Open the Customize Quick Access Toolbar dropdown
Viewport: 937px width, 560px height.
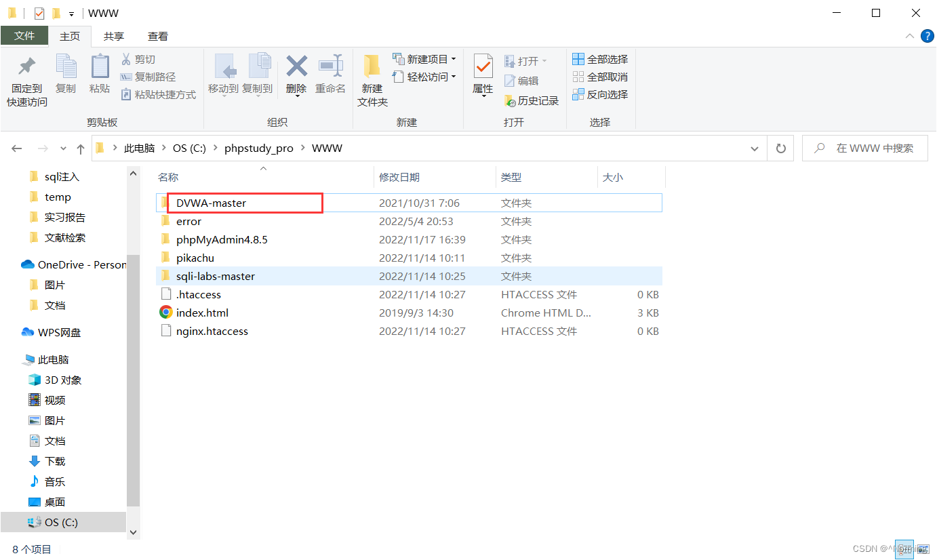click(x=71, y=14)
